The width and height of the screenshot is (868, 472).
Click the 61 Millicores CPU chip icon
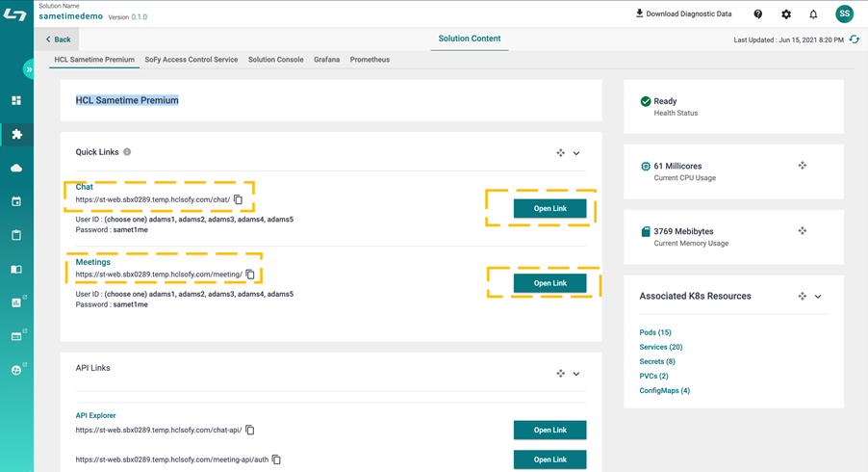[x=646, y=167]
